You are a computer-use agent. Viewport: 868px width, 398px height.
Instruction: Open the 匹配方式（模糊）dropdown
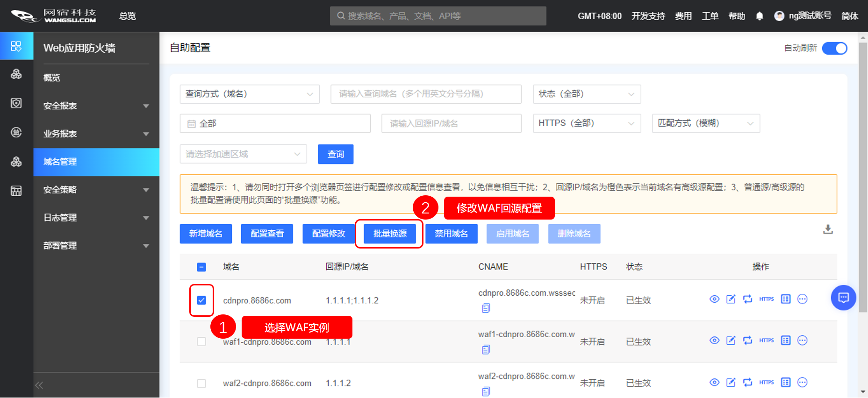pos(706,123)
